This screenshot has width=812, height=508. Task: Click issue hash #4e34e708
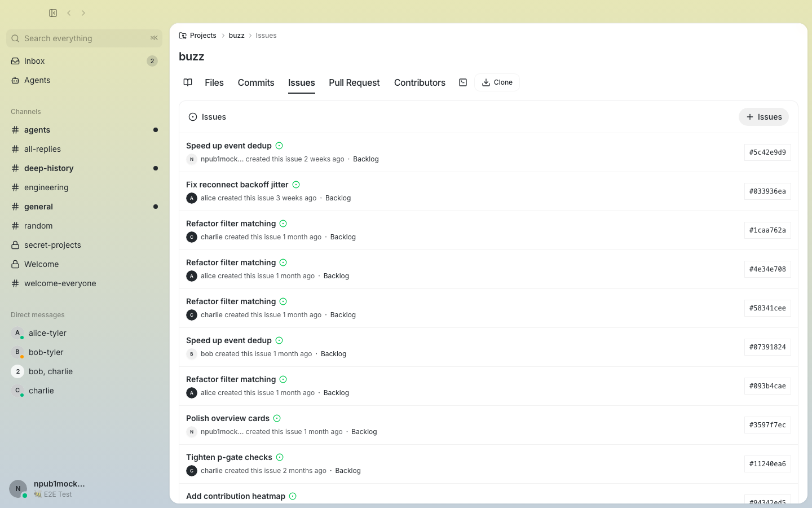click(767, 269)
